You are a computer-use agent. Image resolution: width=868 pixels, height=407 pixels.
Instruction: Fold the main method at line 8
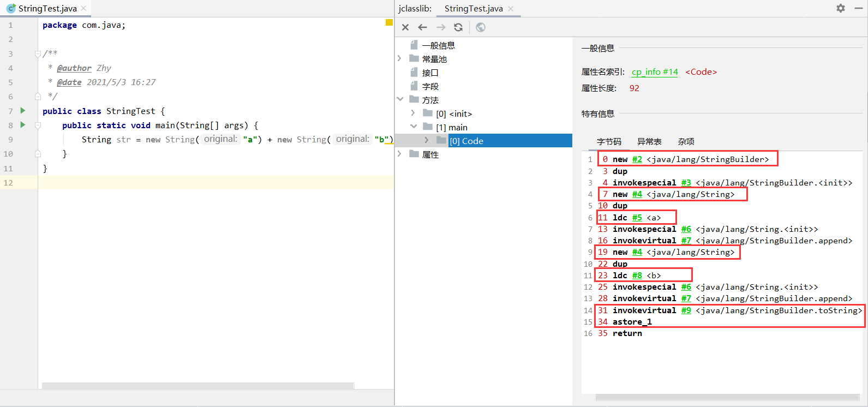38,125
